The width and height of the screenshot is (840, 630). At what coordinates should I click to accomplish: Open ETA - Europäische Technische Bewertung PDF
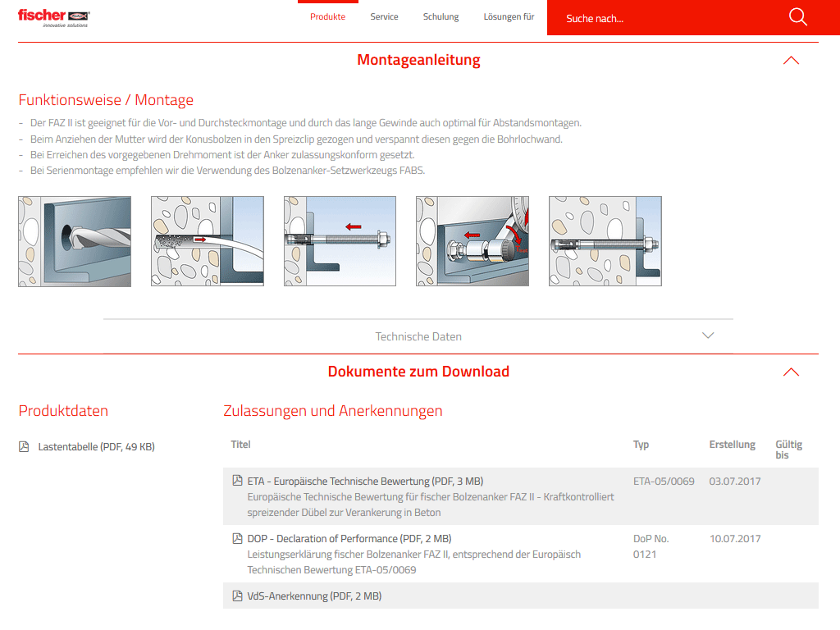[365, 481]
